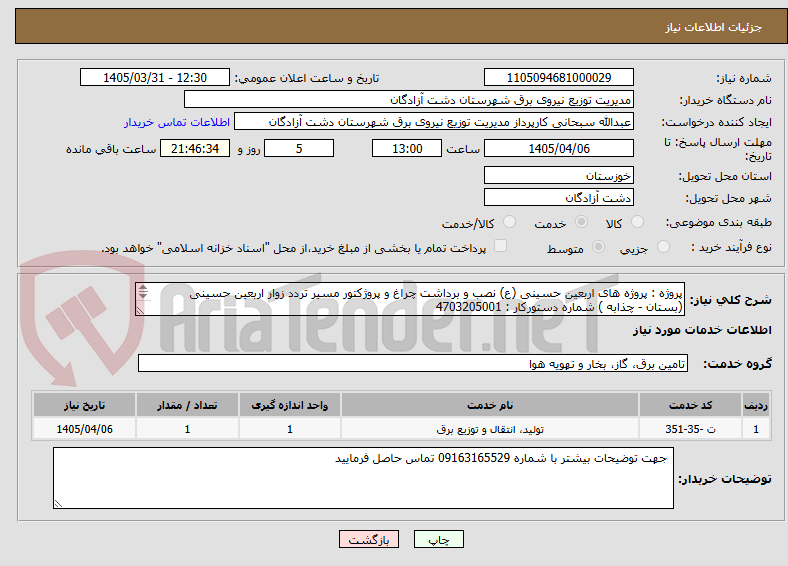Click the need number field
The height and width of the screenshot is (566, 788).
[559, 77]
